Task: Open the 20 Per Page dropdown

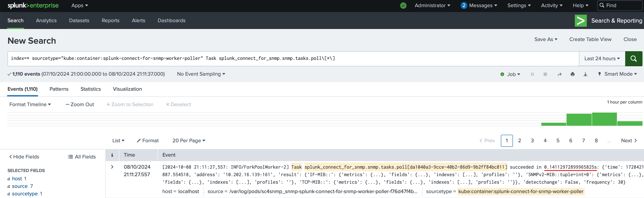Action: pos(188,141)
